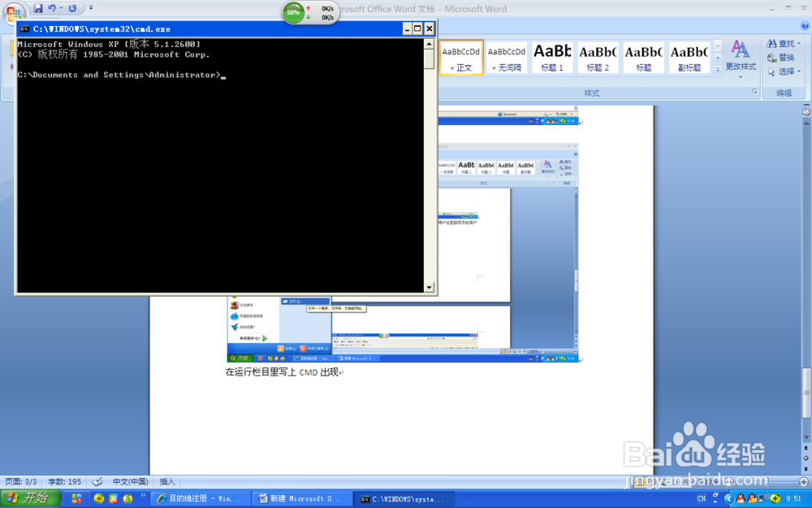
Task: Expand the full styles gallery (More arrow)
Action: click(718, 69)
